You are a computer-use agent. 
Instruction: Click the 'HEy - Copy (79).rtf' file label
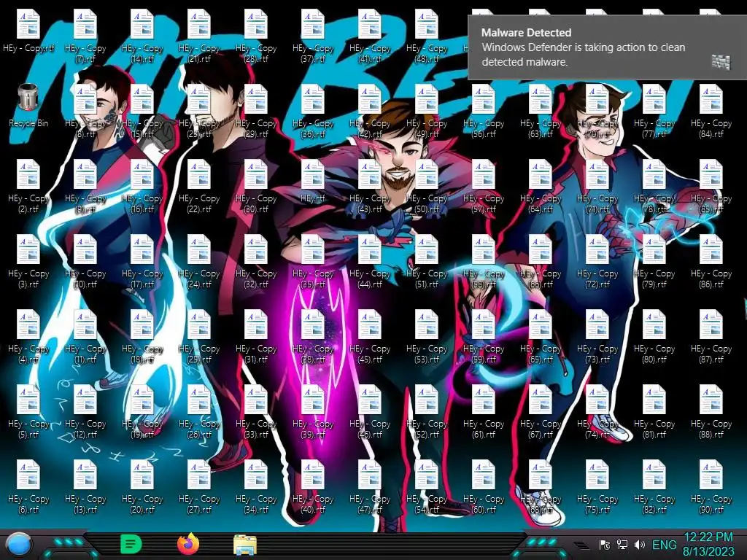tap(654, 279)
